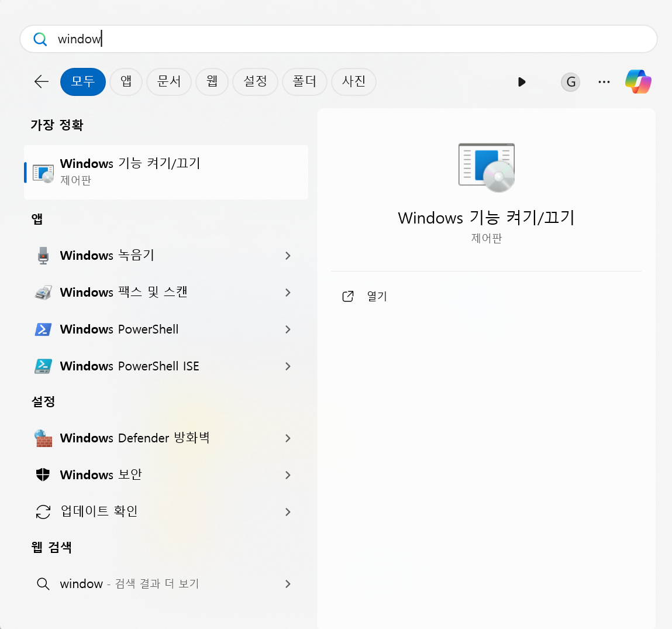Open Windows 팩스 및 스캔 result

[166, 293]
